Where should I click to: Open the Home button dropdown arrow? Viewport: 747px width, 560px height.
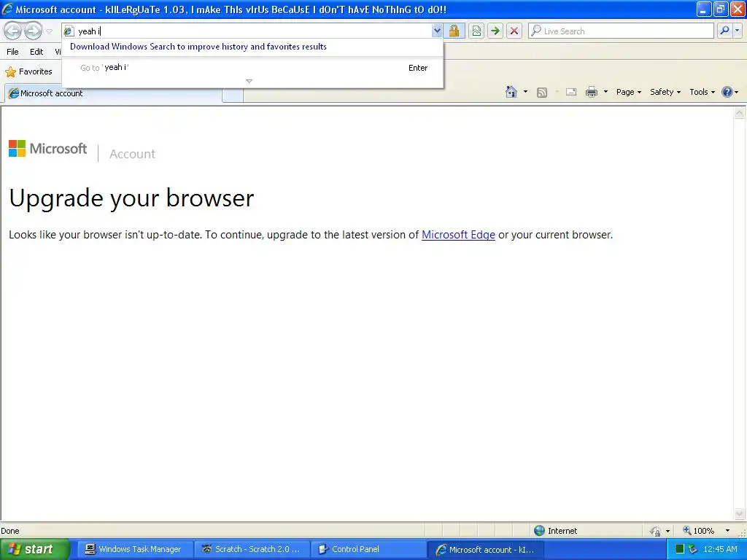pyautogui.click(x=525, y=92)
